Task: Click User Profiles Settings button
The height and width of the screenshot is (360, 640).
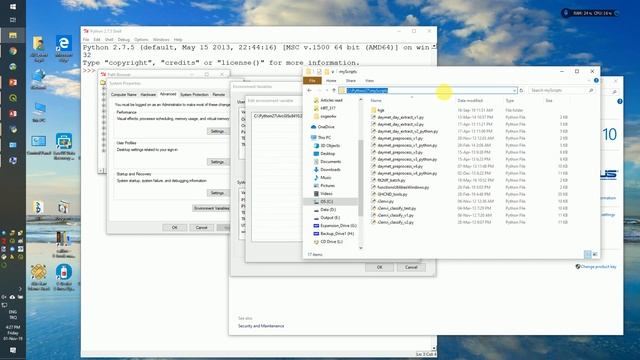Action: 218,162
